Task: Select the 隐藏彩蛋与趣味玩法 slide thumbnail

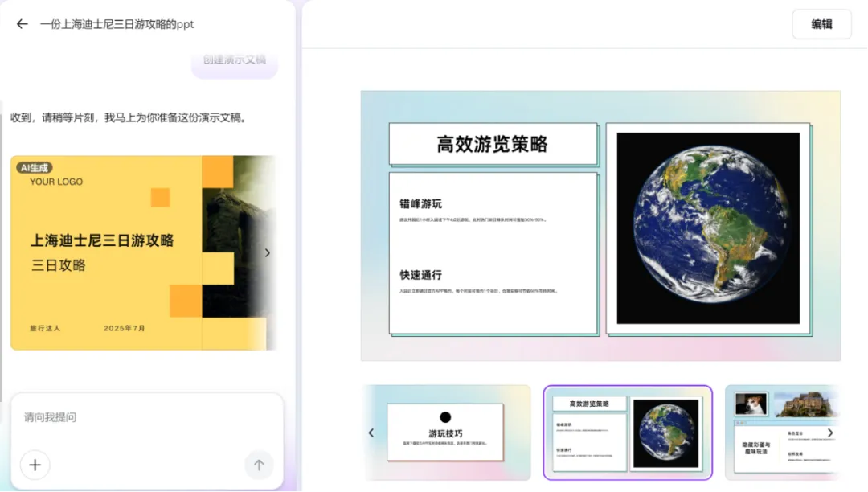Action: pos(782,433)
